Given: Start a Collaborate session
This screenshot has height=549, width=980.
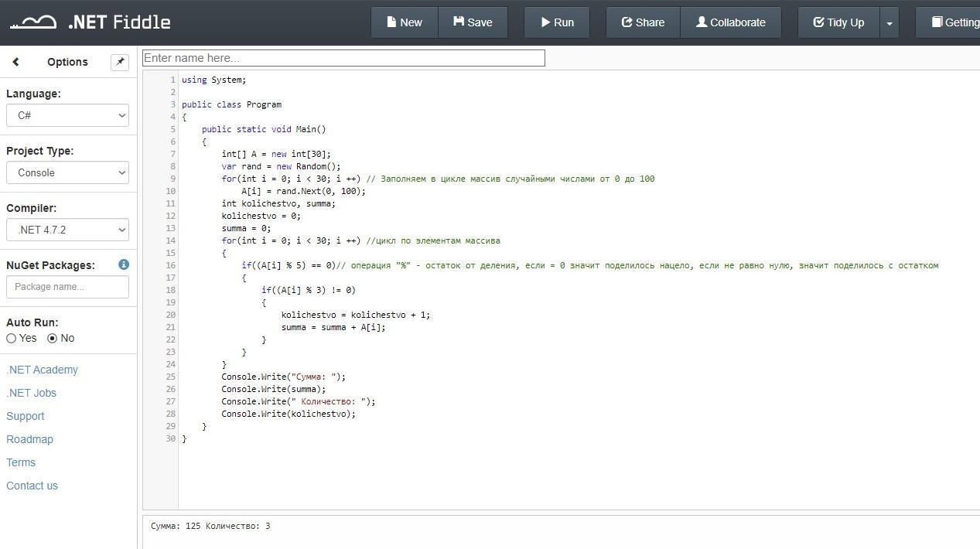Looking at the screenshot, I should point(730,22).
